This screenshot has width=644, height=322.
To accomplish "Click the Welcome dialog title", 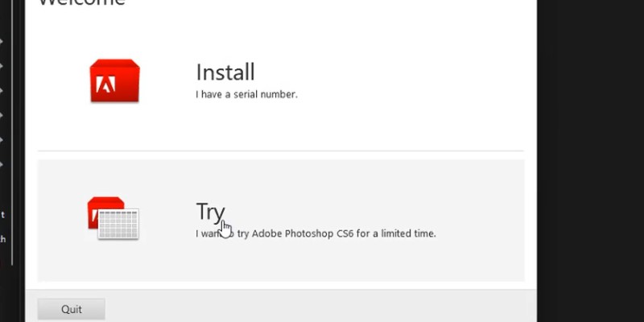I will 82,2.
